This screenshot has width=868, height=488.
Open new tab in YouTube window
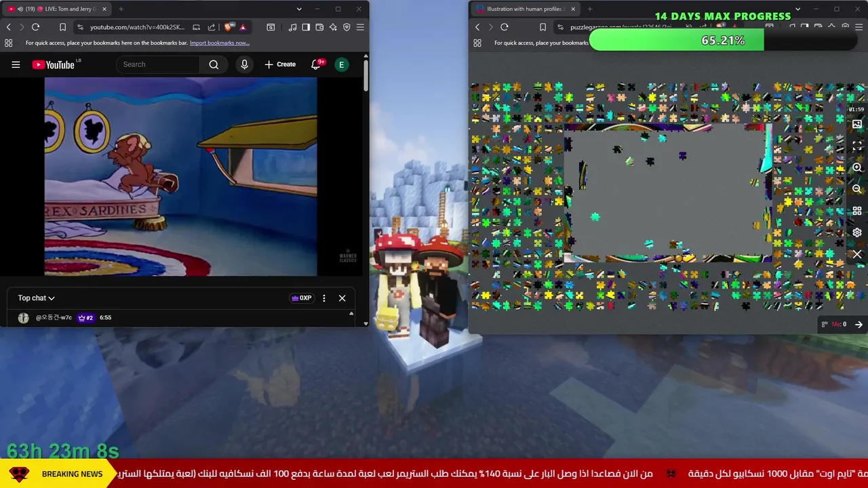click(x=121, y=9)
